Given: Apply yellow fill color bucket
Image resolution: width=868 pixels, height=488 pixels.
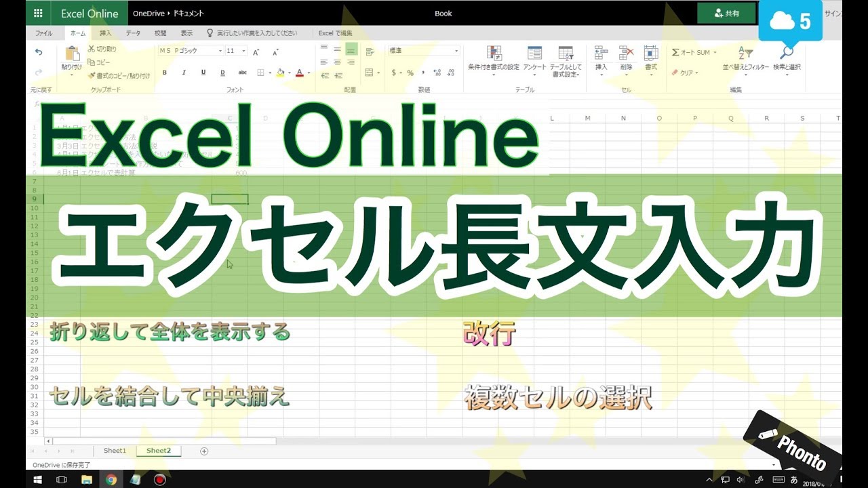Looking at the screenshot, I should coord(281,73).
